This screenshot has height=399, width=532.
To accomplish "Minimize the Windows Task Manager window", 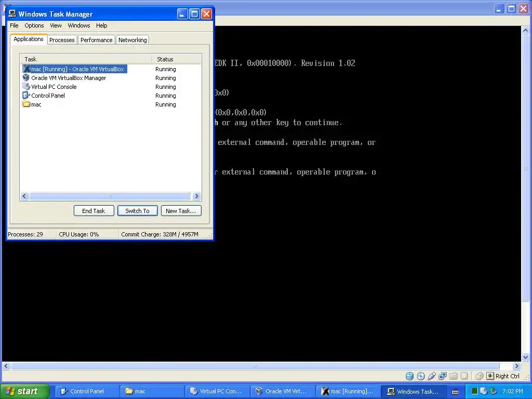I will click(x=182, y=14).
